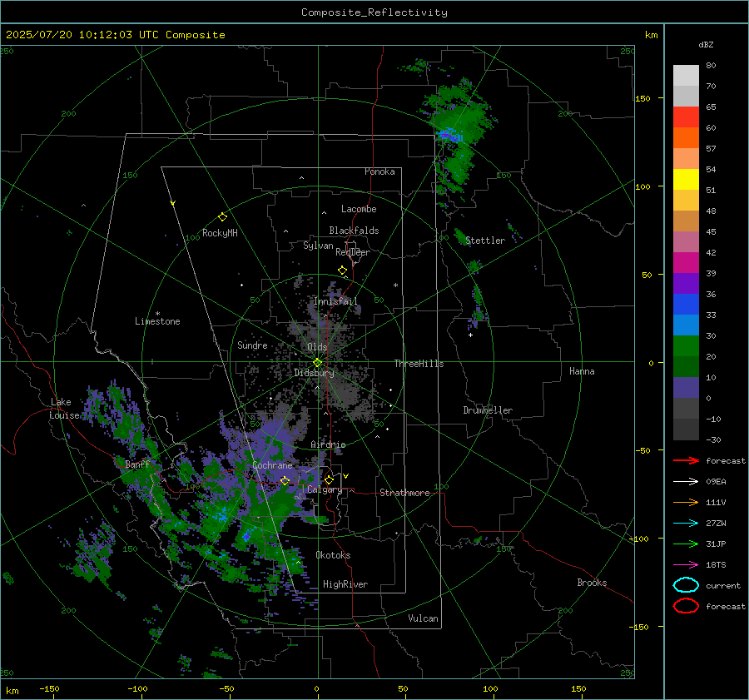The width and height of the screenshot is (749, 700).
Task: Click the blue storm core north of Stettler
Action: click(x=449, y=135)
